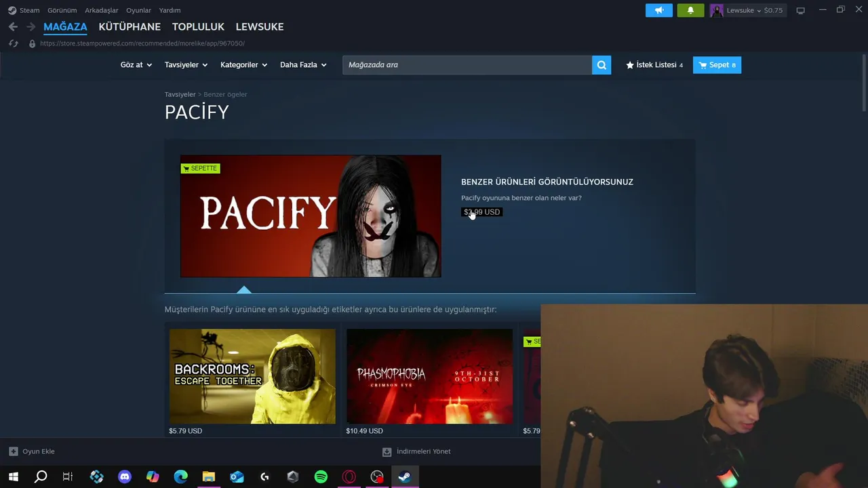868x488 pixels.
Task: Switch to the KÜTÜPHANE tab
Action: point(130,26)
